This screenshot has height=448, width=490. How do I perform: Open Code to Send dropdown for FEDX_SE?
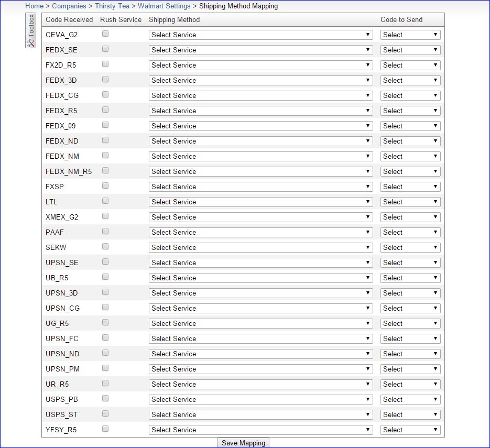click(410, 50)
